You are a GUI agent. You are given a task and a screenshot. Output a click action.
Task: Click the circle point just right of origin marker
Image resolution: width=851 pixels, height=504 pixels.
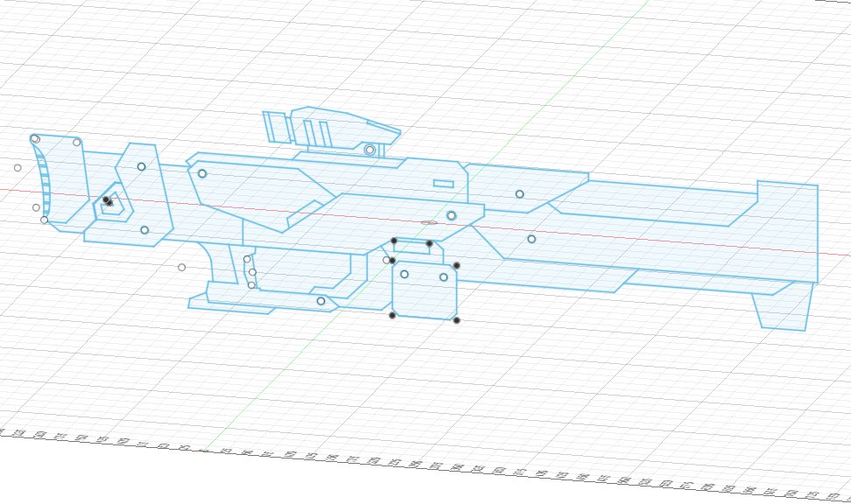point(451,215)
